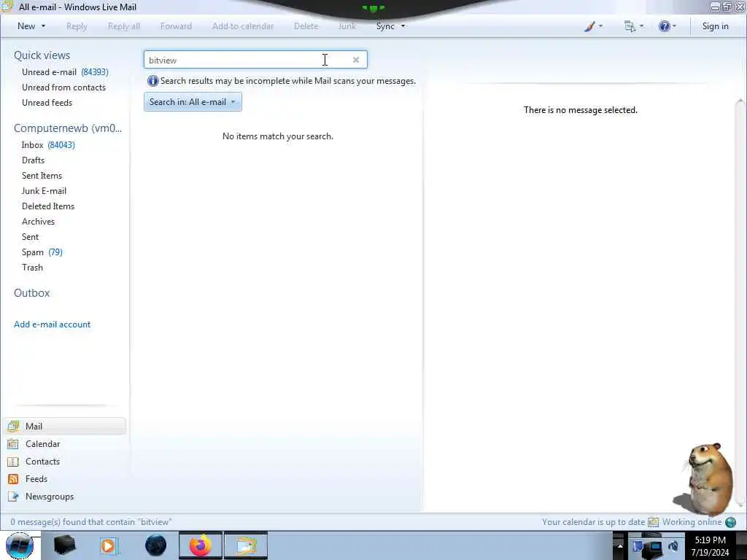Screen dimensions: 747x560
Task: Click the Quick views heading
Action: [x=42, y=55]
